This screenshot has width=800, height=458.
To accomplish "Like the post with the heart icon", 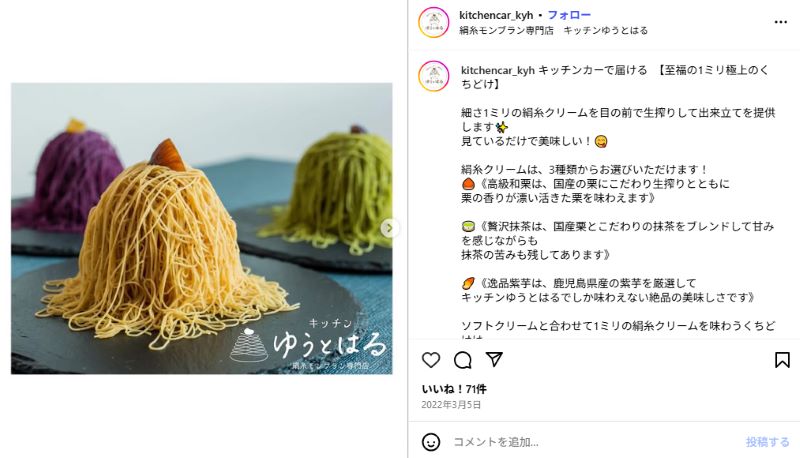I will pyautogui.click(x=431, y=360).
